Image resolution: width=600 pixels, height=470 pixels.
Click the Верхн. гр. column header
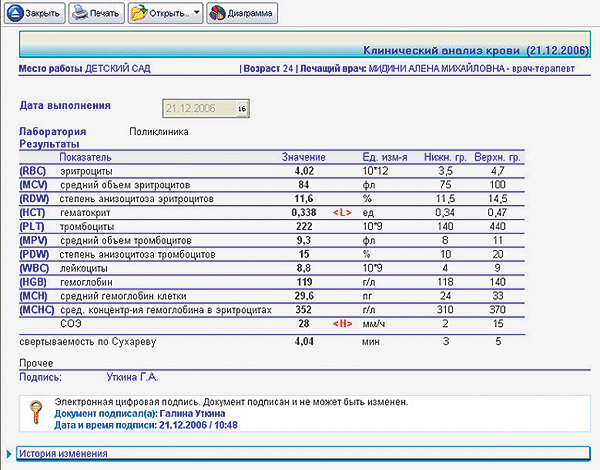[x=497, y=157]
